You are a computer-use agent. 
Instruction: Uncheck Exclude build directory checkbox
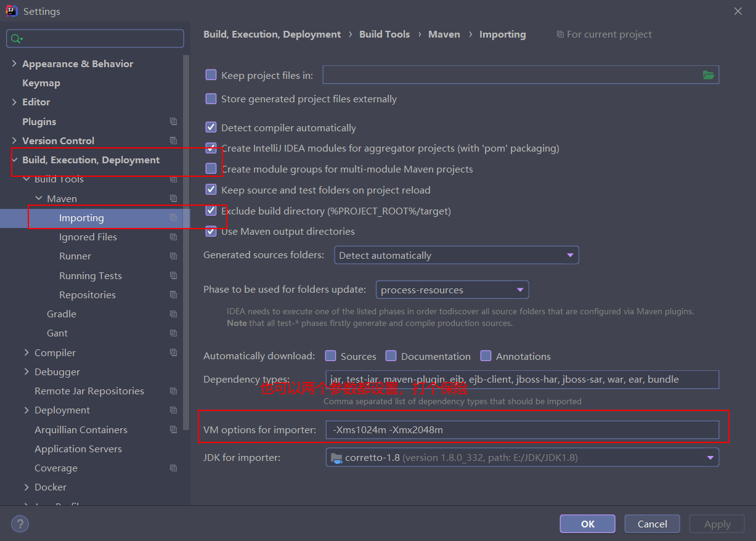211,211
